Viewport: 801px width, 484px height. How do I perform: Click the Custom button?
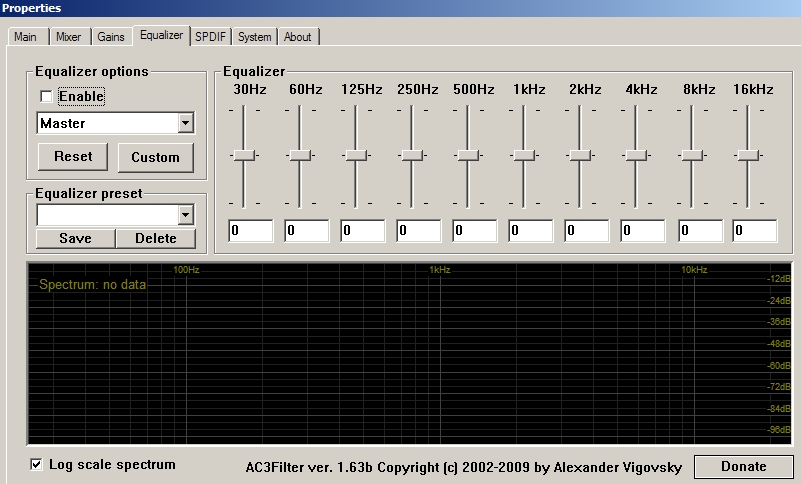[156, 157]
